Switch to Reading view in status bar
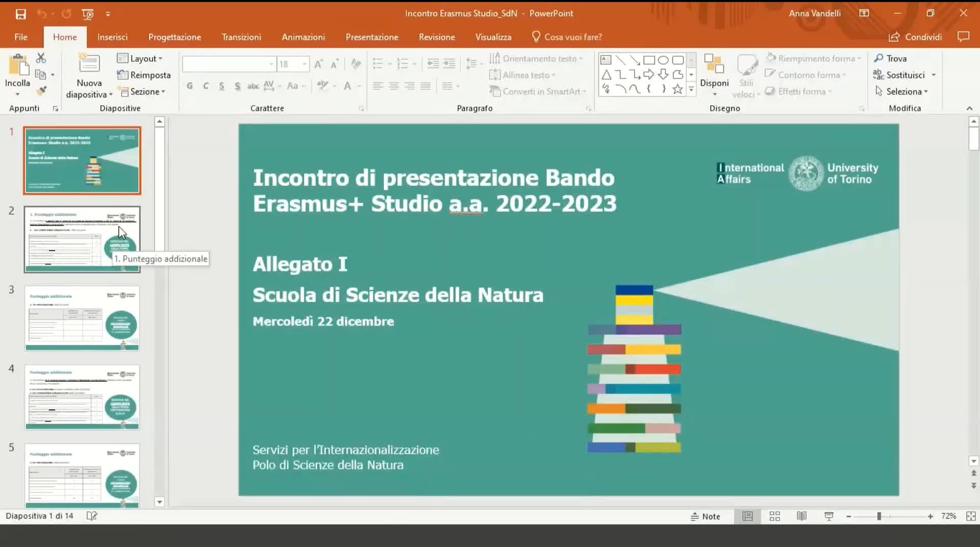Image resolution: width=980 pixels, height=547 pixels. [x=802, y=516]
